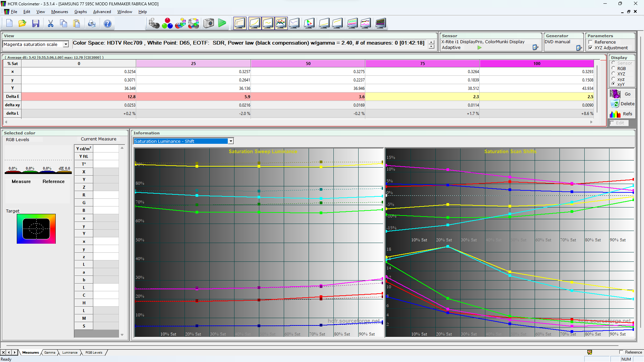
Task: Toggle the RGB levels graph view icon
Action: coord(281,23)
